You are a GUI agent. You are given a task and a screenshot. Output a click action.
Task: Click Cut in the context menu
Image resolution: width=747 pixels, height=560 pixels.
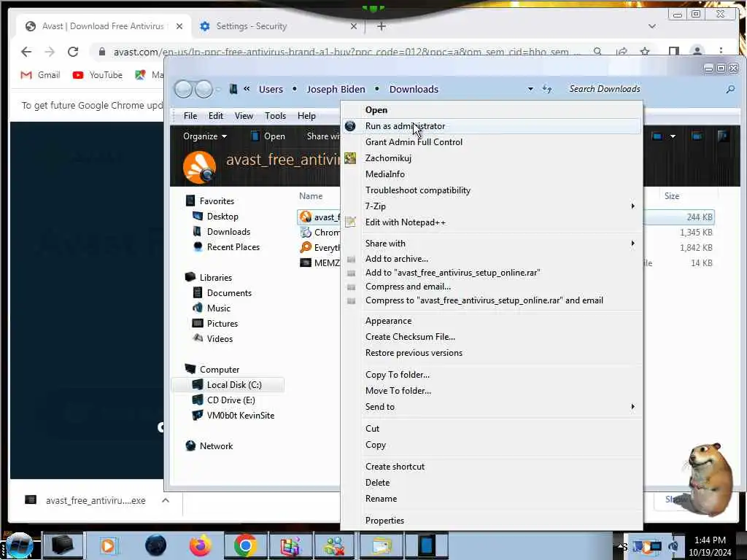pyautogui.click(x=491, y=429)
